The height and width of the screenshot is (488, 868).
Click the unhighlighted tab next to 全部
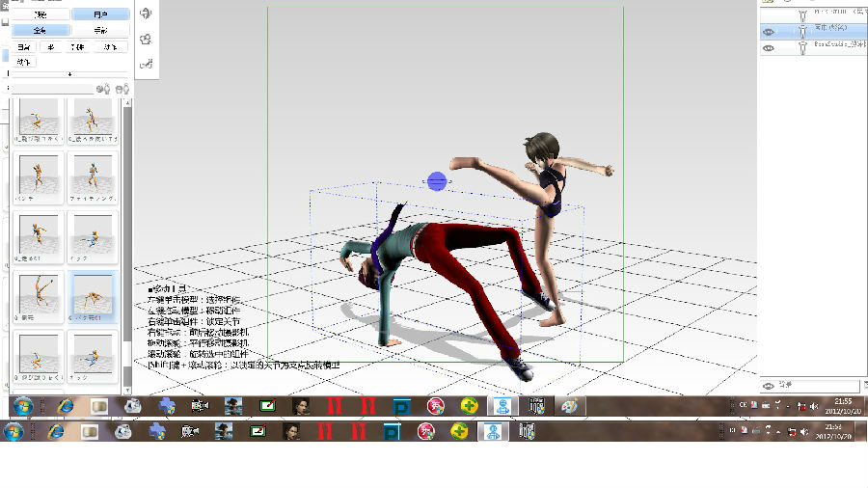[100, 30]
